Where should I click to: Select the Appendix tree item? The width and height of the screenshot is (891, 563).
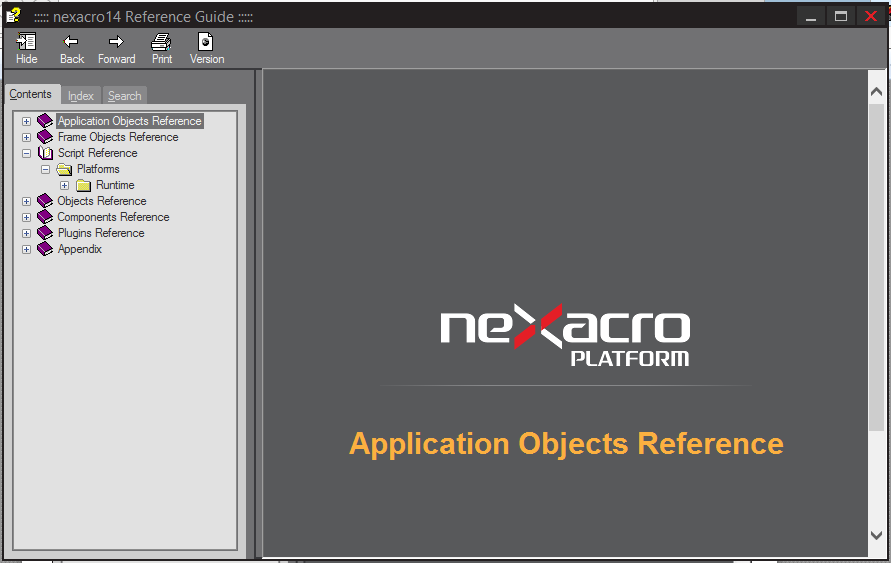click(80, 248)
